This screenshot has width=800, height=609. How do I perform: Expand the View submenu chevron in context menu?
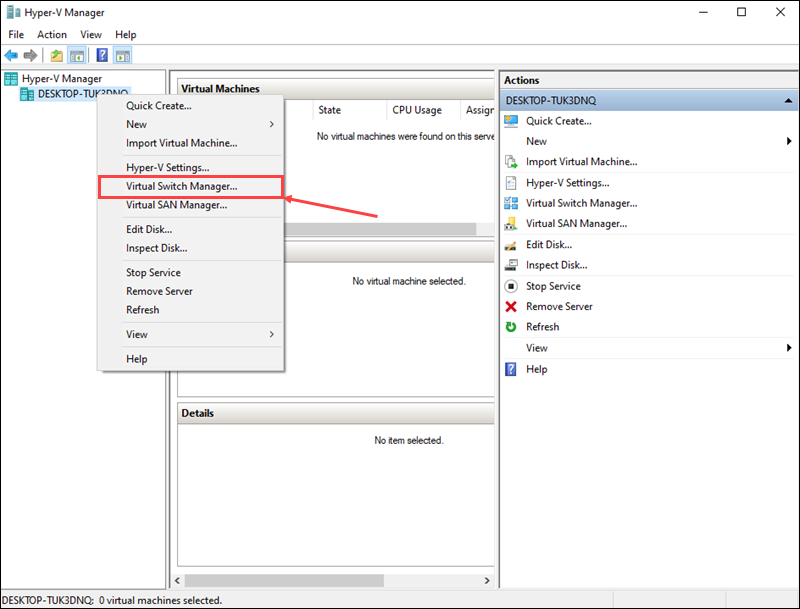click(x=272, y=335)
